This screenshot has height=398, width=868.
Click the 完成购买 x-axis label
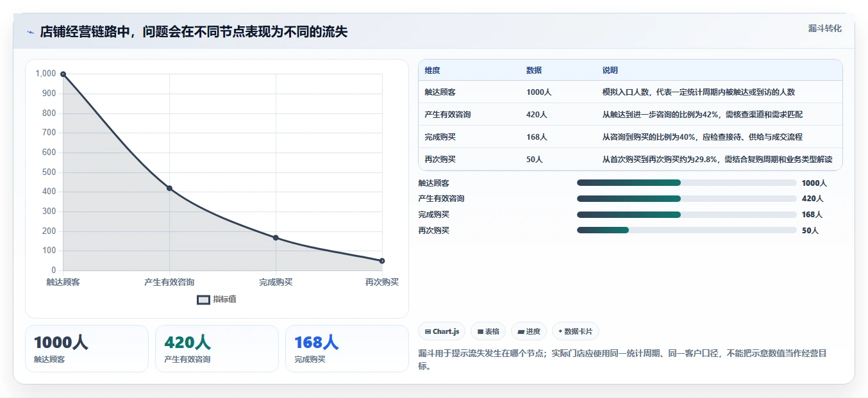tap(276, 282)
